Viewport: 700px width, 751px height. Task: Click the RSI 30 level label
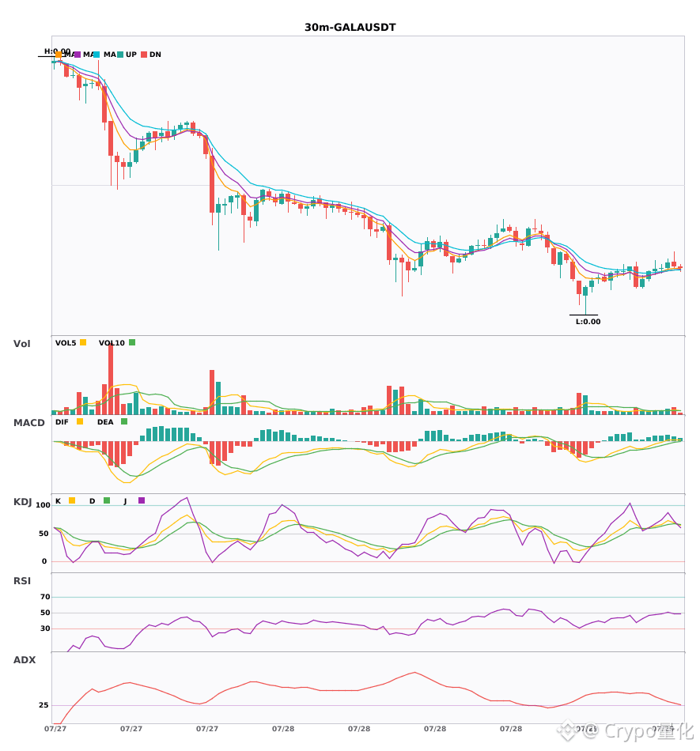45,628
